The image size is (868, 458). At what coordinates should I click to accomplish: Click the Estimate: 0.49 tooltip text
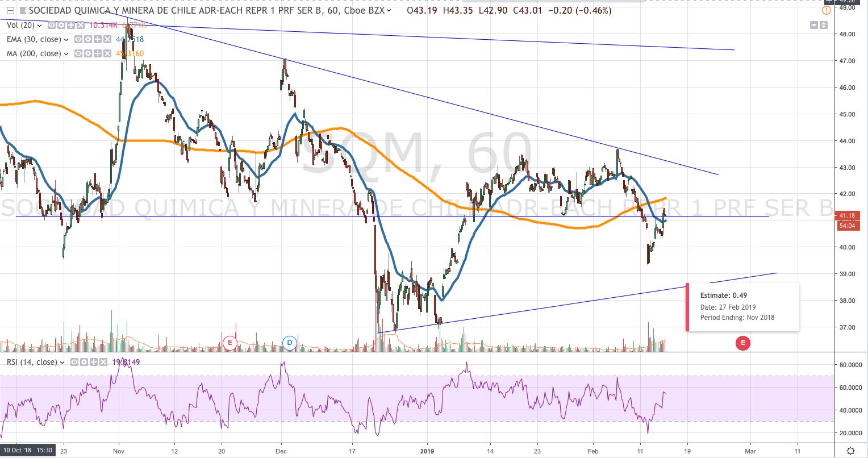pos(723,295)
